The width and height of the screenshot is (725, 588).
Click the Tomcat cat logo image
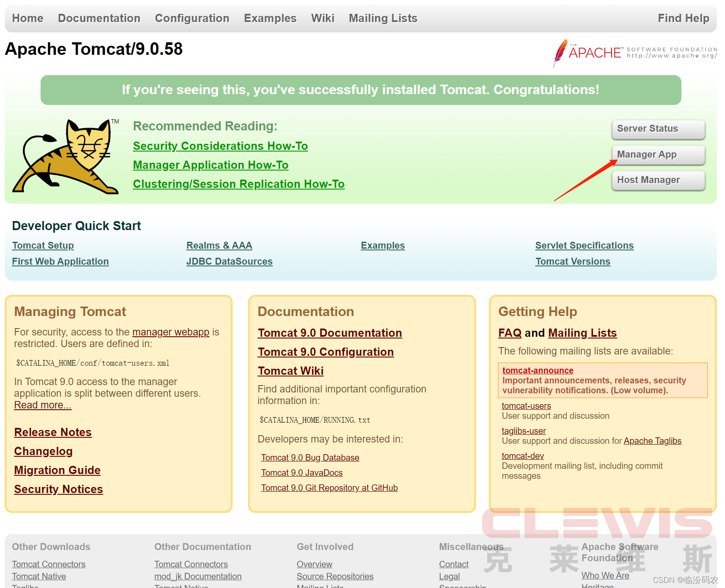click(66, 156)
